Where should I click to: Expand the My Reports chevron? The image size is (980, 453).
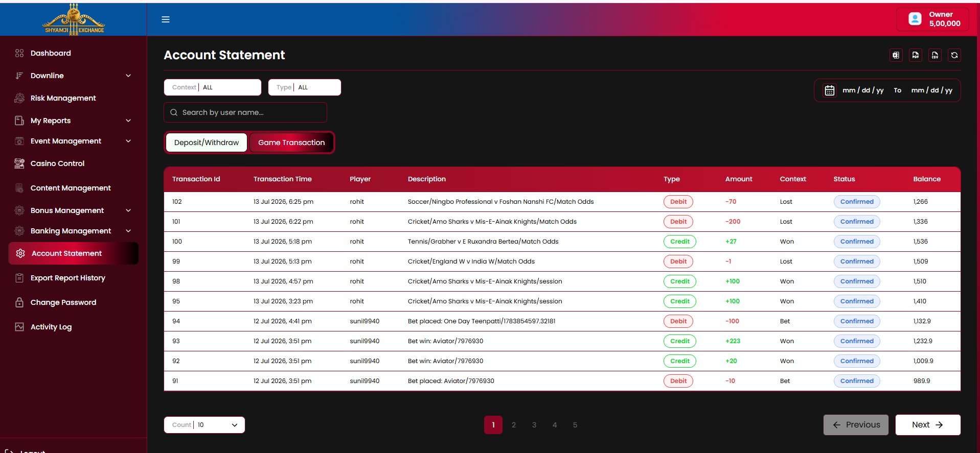click(128, 121)
